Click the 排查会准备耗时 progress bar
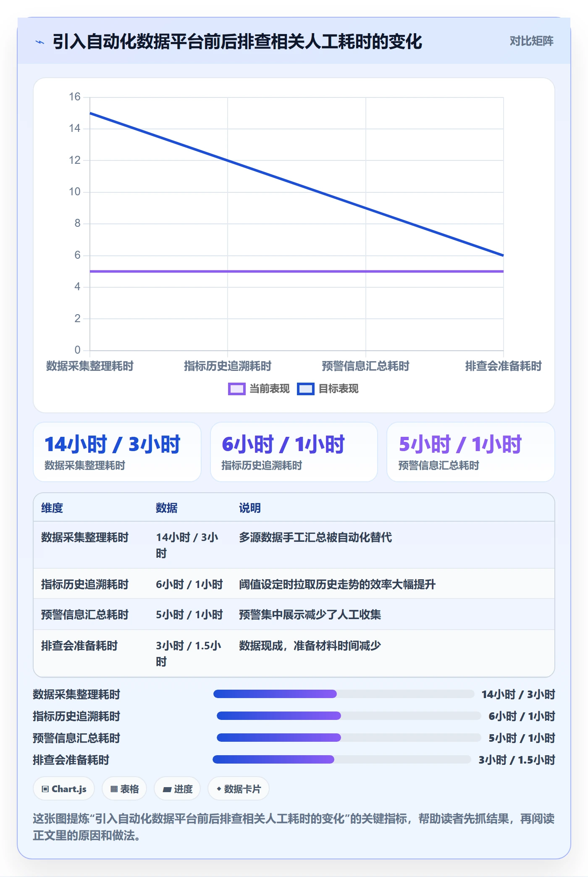This screenshot has height=877, width=588. pyautogui.click(x=342, y=759)
